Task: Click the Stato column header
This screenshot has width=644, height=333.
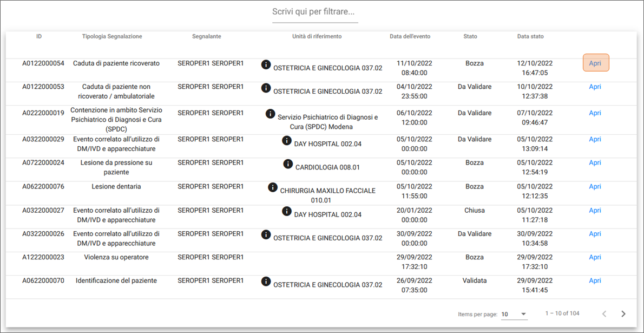Action: click(470, 36)
